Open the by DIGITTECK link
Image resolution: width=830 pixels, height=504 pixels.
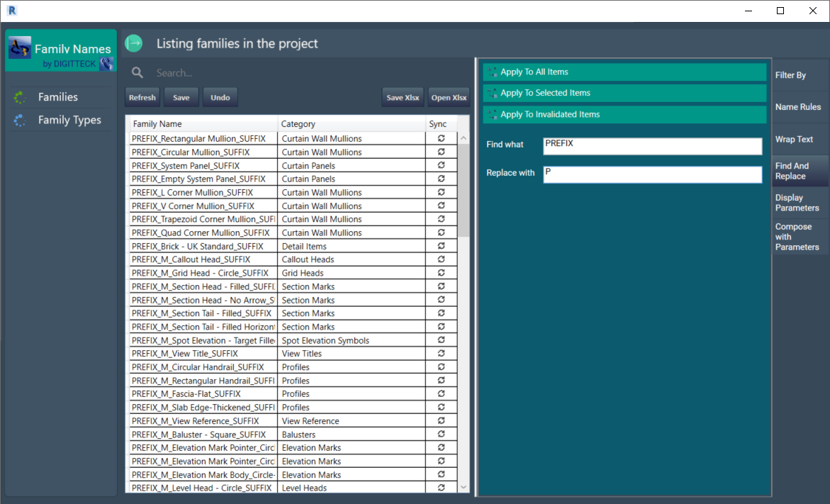[x=69, y=64]
